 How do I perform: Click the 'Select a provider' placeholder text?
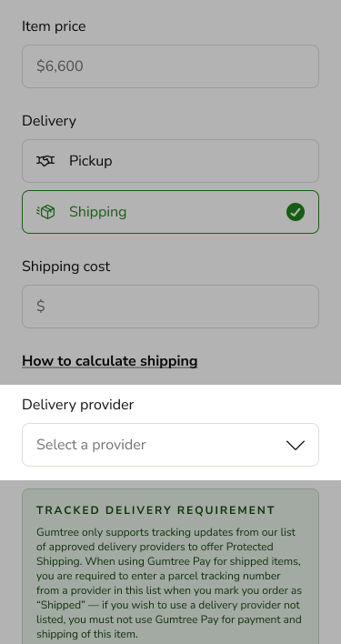click(x=91, y=445)
